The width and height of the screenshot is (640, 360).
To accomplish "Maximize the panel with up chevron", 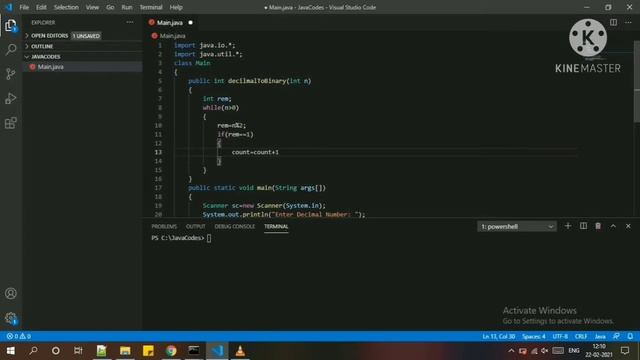I will pyautogui.click(x=613, y=226).
